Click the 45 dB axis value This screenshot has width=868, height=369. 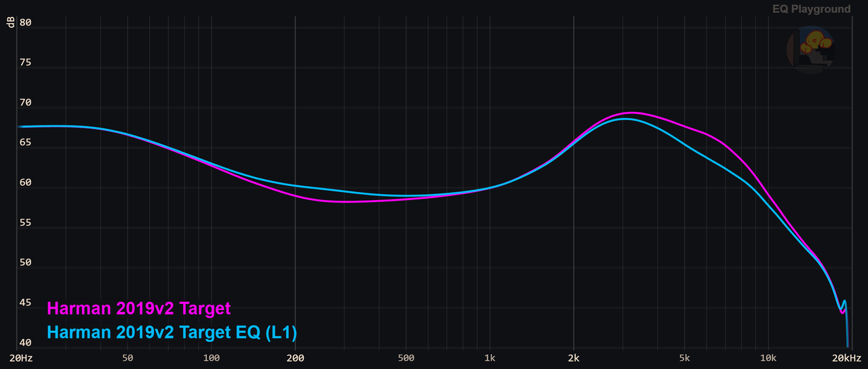tap(26, 303)
